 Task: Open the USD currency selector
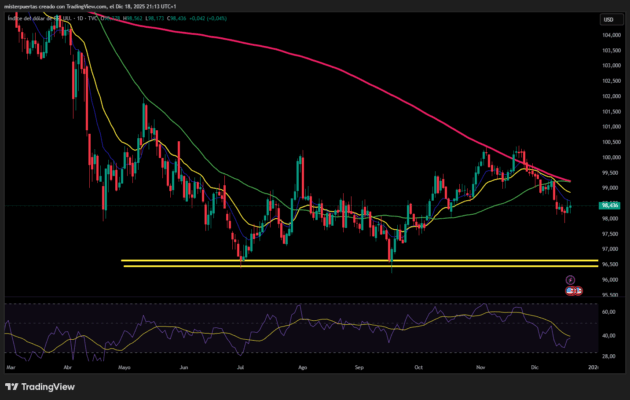(x=607, y=19)
